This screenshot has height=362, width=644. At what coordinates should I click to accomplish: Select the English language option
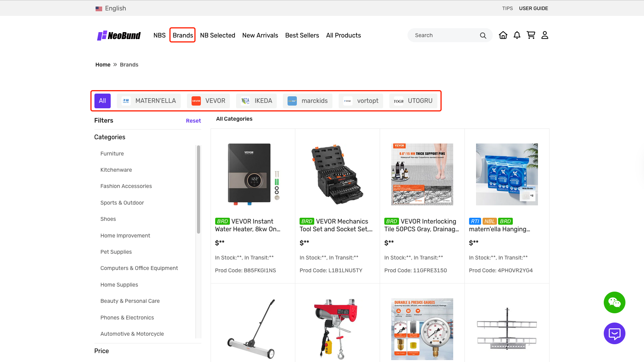pyautogui.click(x=115, y=9)
